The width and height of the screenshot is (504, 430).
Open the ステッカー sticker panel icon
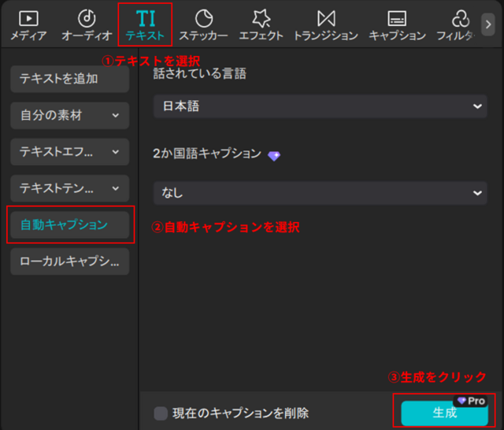[x=203, y=24]
